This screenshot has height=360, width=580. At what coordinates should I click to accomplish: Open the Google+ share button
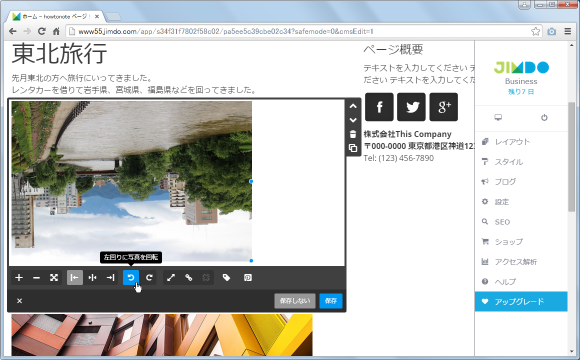(x=444, y=107)
